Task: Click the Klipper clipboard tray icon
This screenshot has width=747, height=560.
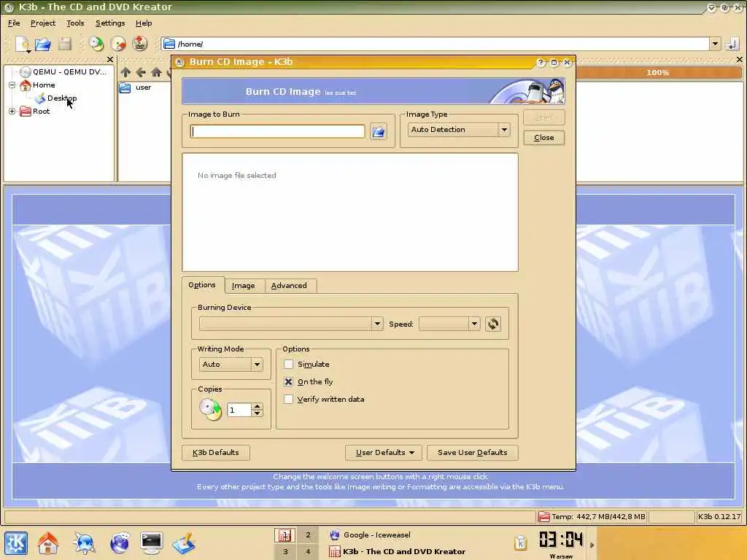Action: coord(520,542)
